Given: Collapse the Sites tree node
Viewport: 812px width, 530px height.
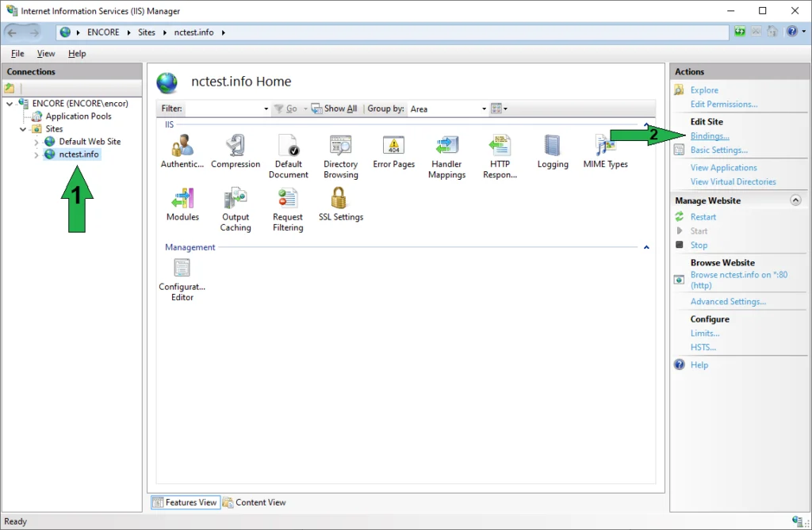Looking at the screenshot, I should (x=23, y=129).
